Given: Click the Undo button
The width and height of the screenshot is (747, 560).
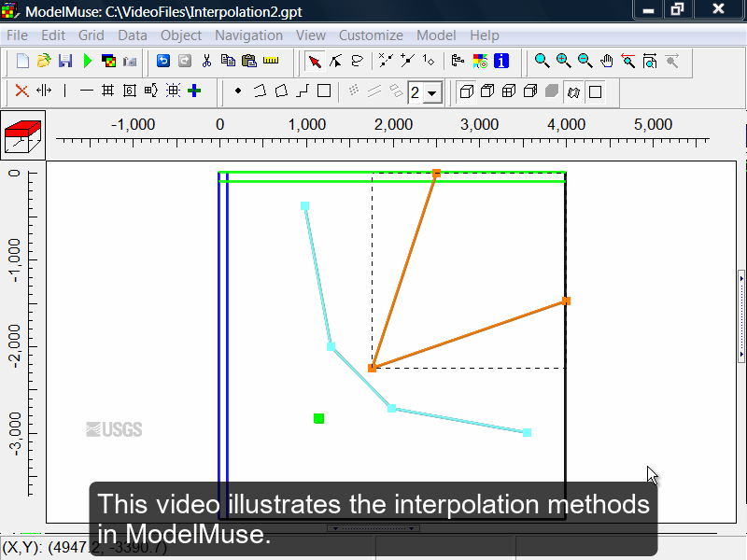Looking at the screenshot, I should (162, 62).
